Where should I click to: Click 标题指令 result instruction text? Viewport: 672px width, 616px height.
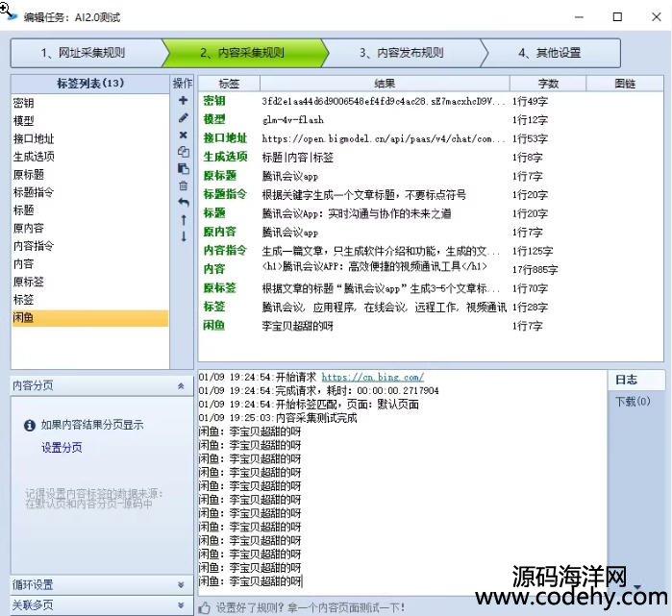point(363,195)
